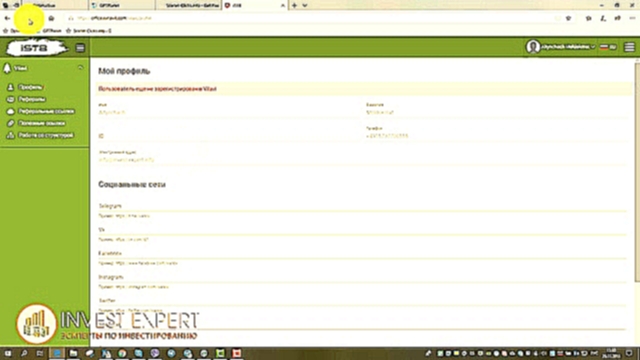The height and width of the screenshot is (360, 640).
Task: Toggle the sidebar with the hamburger icon beside the logo
Action: tap(80, 48)
